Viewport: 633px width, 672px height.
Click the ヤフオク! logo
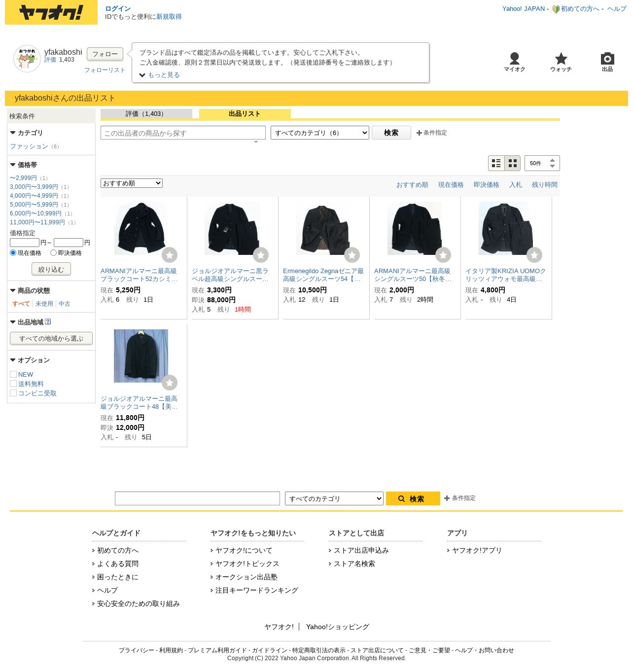click(51, 12)
